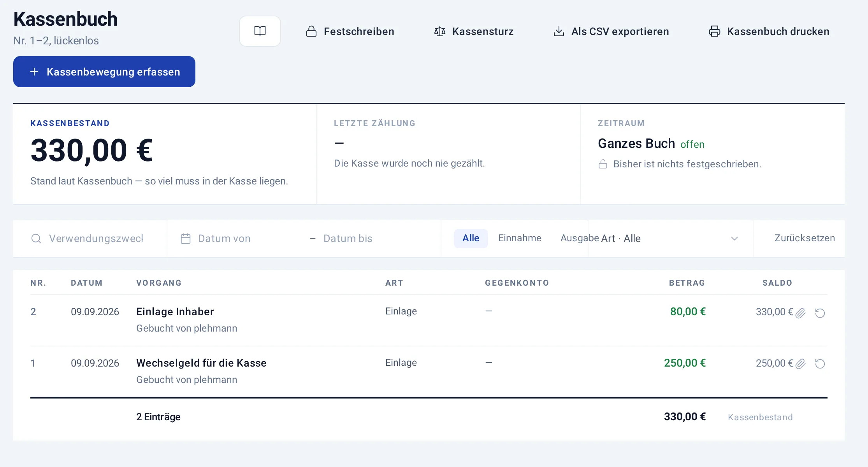Click 'Die Kasse wurde noch nie gezählt.'

click(409, 163)
